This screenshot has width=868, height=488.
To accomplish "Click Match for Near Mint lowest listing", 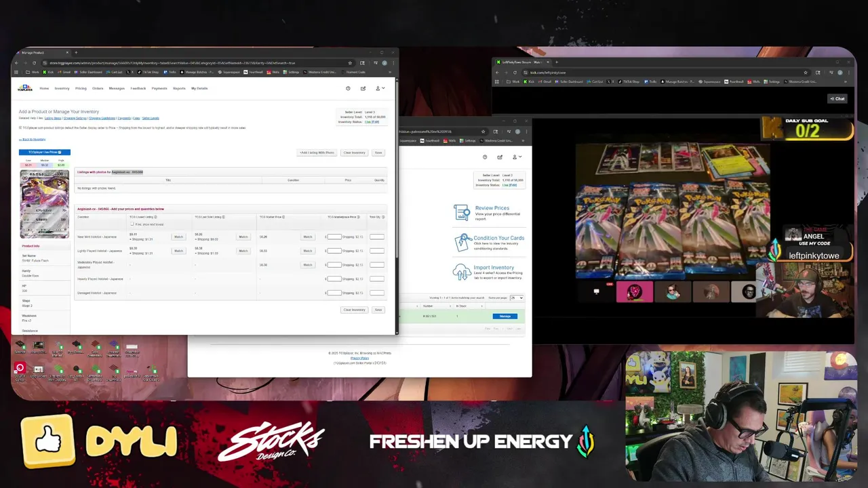I will [178, 237].
